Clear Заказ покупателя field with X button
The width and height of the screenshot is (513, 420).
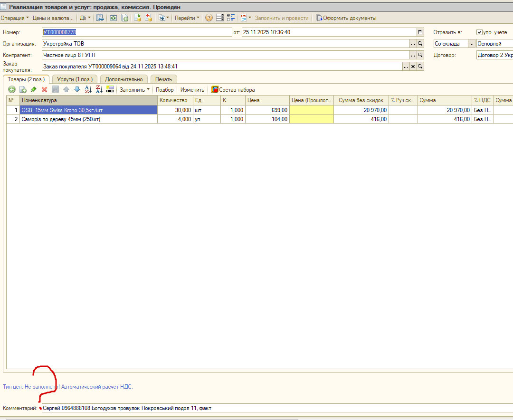(413, 67)
